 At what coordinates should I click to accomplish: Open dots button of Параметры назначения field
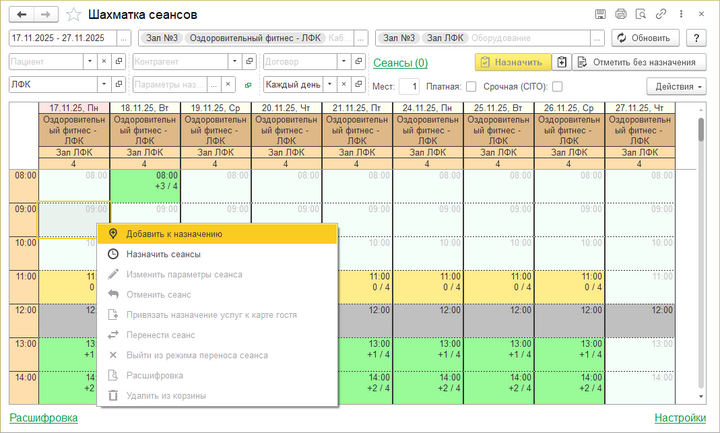tap(214, 84)
